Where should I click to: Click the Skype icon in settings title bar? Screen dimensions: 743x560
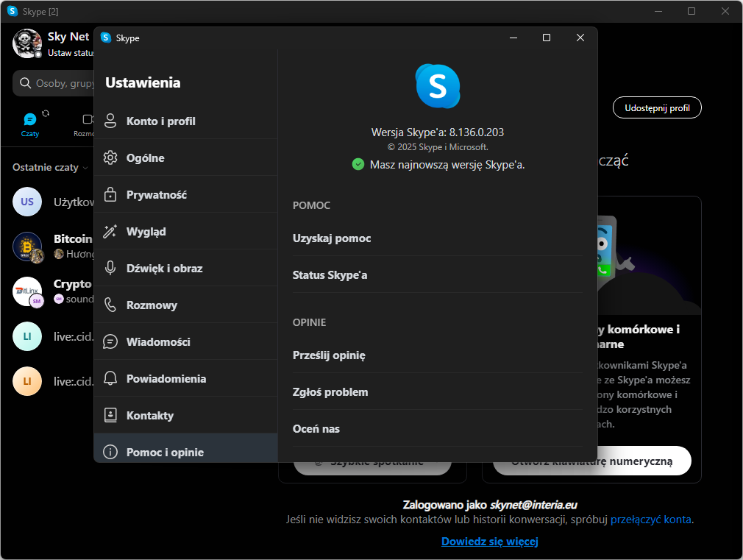pyautogui.click(x=106, y=38)
